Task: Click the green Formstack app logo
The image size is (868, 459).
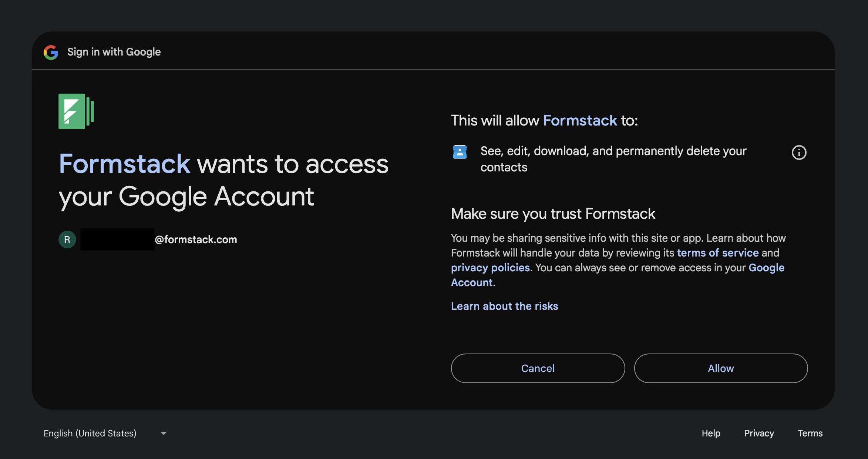Action: coord(76,111)
